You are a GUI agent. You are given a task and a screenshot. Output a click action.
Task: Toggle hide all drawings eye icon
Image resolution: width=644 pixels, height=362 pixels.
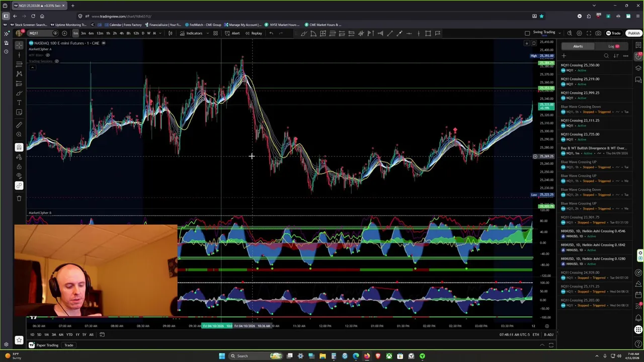[19, 176]
